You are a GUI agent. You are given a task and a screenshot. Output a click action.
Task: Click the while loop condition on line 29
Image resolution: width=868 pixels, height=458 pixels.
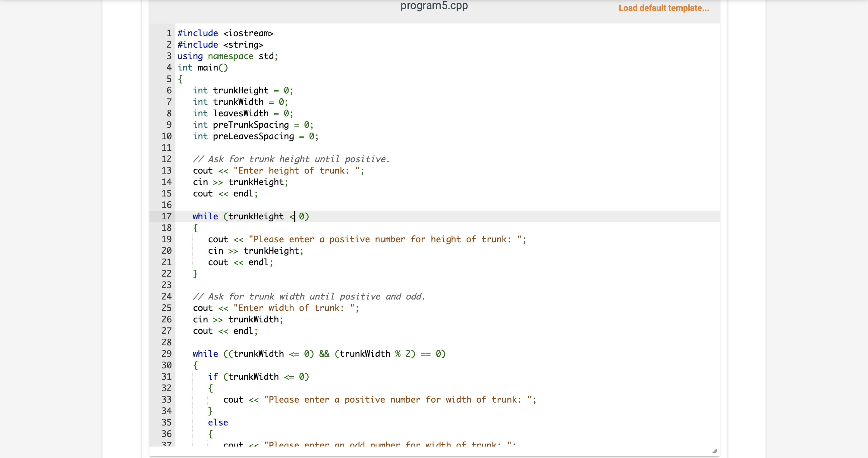click(319, 354)
